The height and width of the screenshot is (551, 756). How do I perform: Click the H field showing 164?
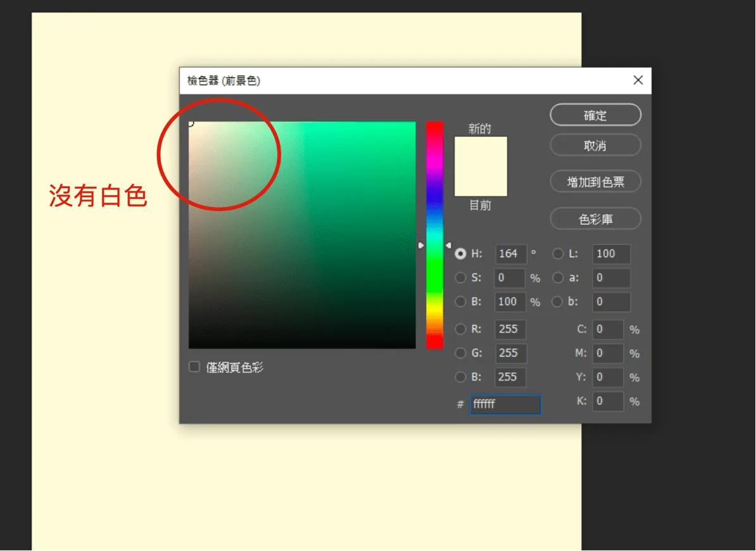pos(510,253)
